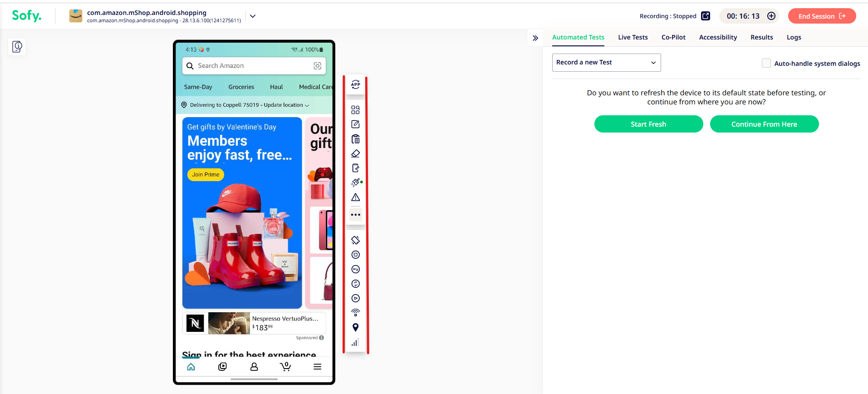Click the rotate device icon
Viewport: 868px width, 394px height.
tap(356, 240)
